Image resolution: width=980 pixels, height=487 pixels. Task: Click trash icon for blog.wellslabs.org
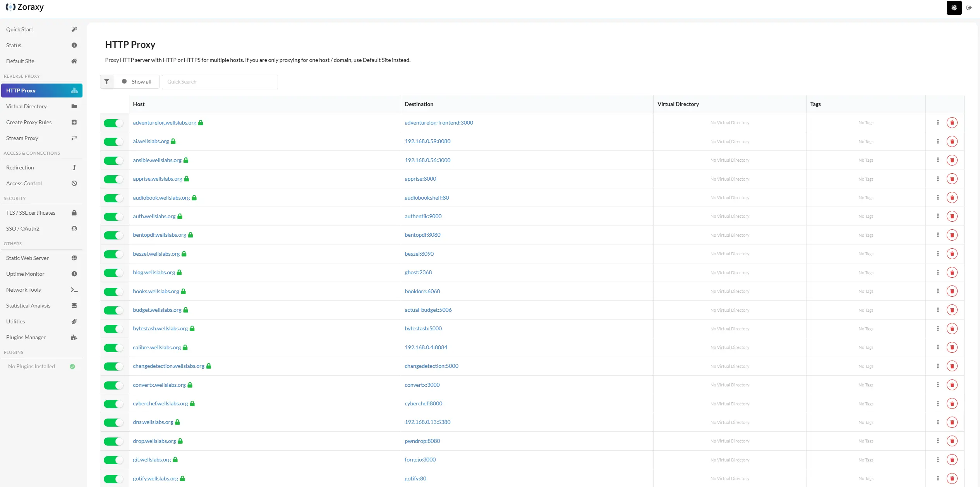click(952, 272)
